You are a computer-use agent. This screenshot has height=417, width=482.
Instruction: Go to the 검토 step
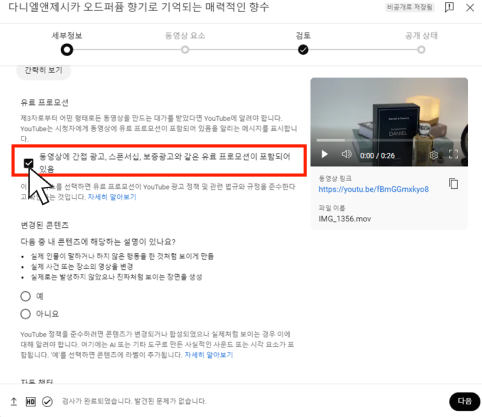tap(303, 50)
